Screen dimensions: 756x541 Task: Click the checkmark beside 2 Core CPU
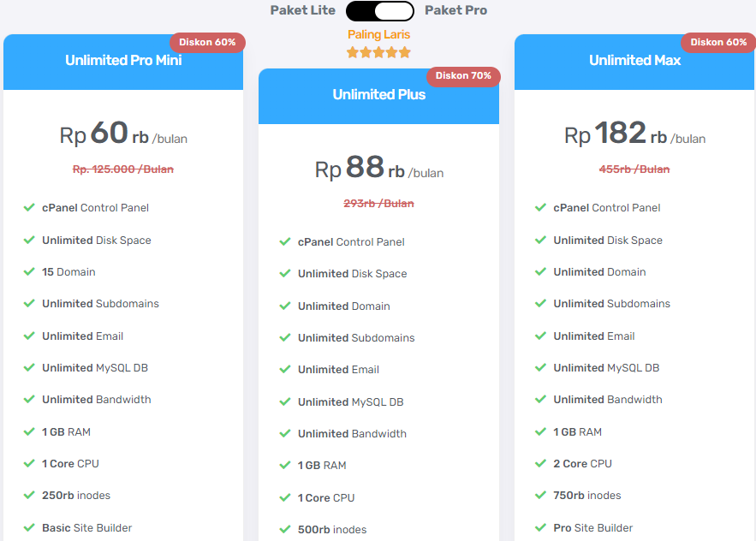[540, 464]
